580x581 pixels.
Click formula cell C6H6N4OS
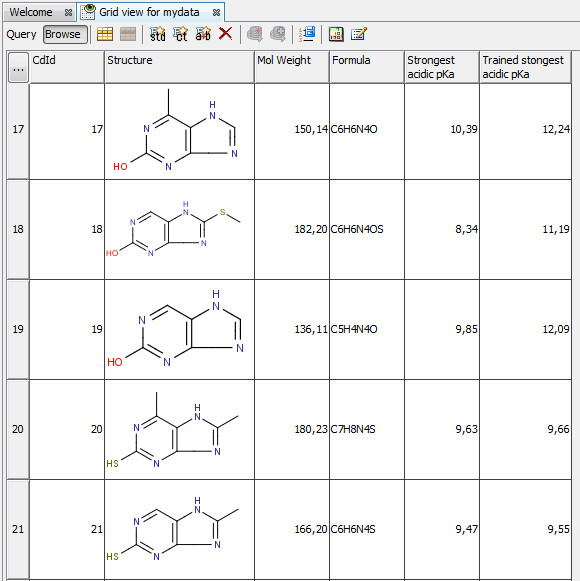point(367,230)
